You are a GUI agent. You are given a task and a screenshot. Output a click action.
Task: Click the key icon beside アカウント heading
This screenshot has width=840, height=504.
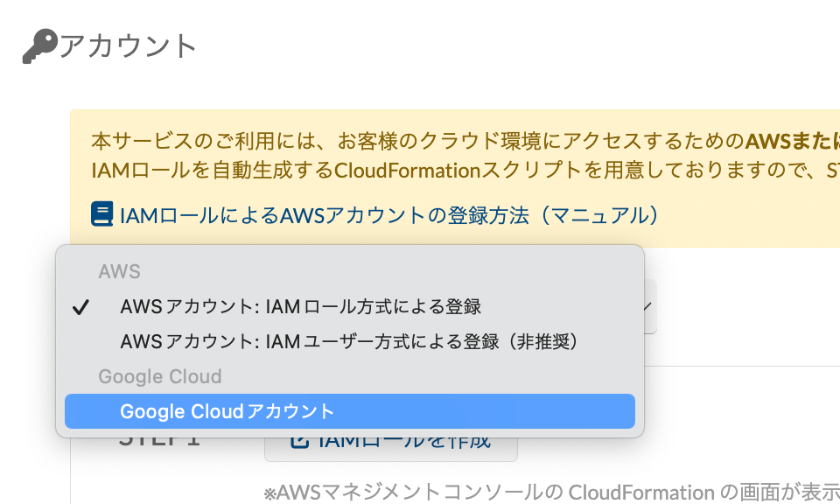(39, 46)
